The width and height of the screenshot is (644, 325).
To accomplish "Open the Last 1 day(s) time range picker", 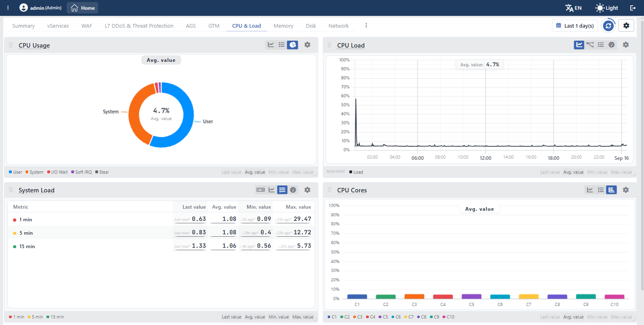I will (x=575, y=26).
